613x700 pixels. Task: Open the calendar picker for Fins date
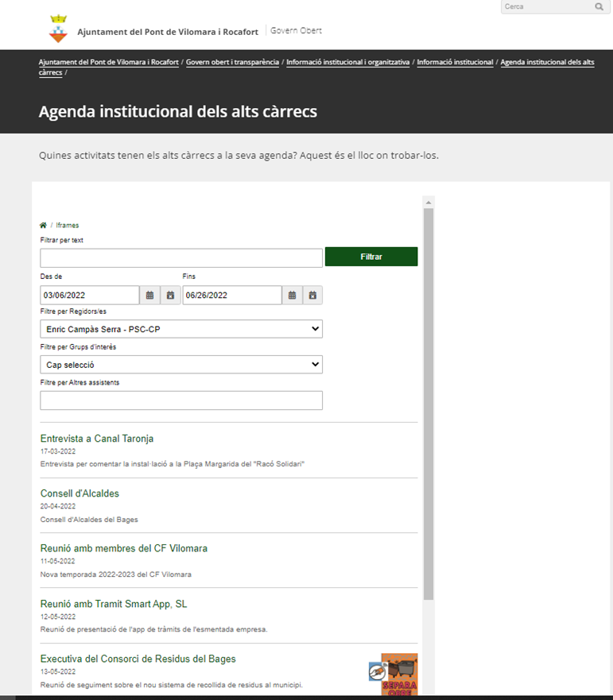(292, 296)
